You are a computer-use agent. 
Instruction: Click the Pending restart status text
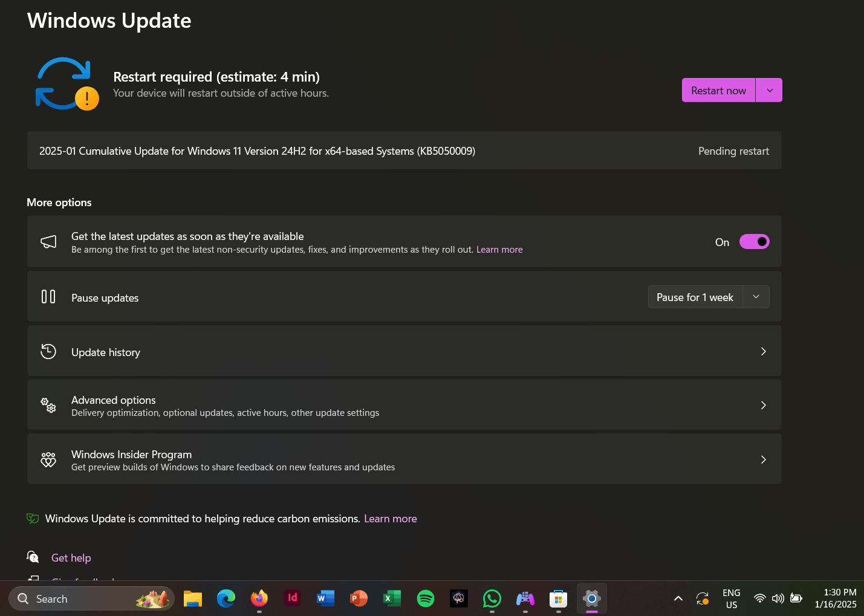(x=733, y=151)
